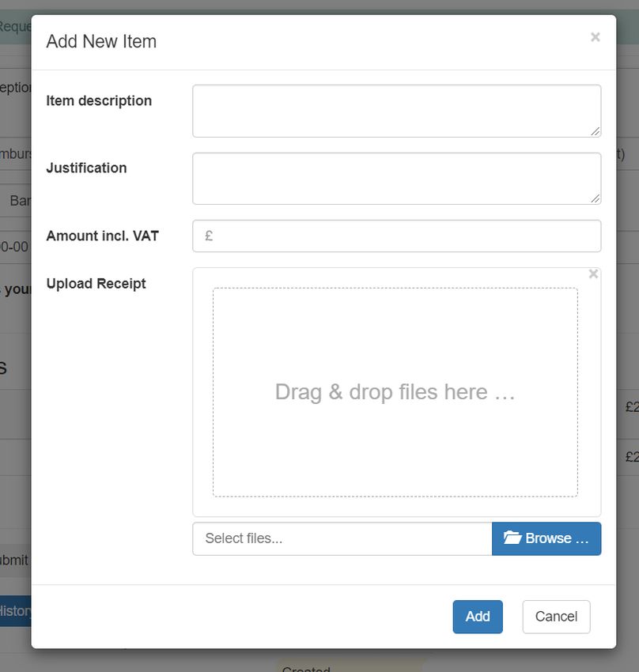Image resolution: width=639 pixels, height=672 pixels.
Task: Click into the Amount incl. VAT field
Action: [x=403, y=236]
